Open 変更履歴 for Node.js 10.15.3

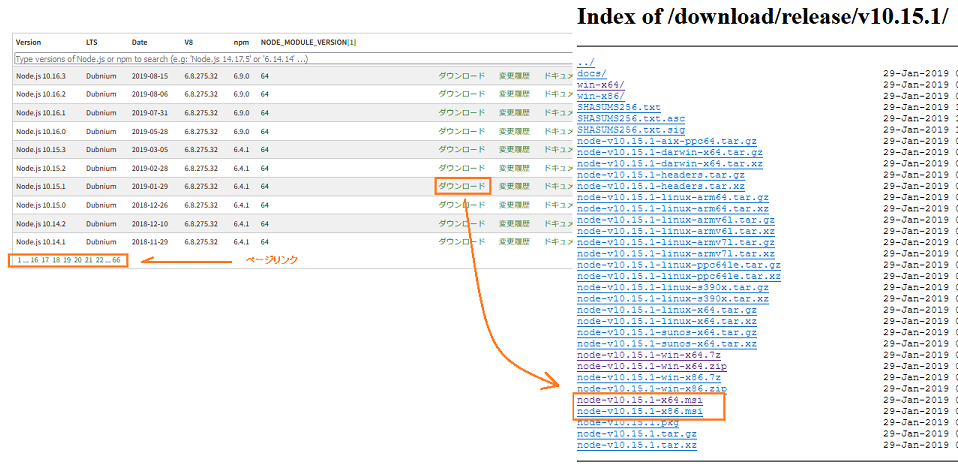[x=514, y=150]
